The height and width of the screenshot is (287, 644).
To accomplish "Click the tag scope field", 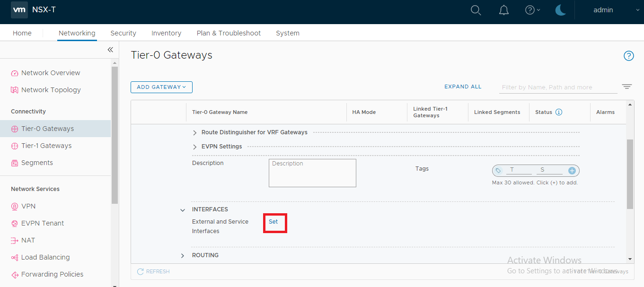I will [x=549, y=170].
